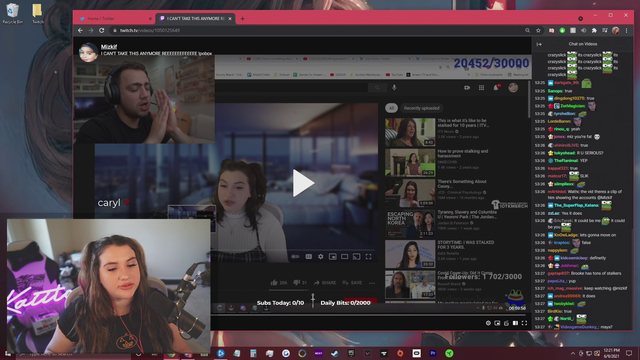640x360 pixels.
Task: Close the Twitter browser tab
Action: pyautogui.click(x=150, y=19)
